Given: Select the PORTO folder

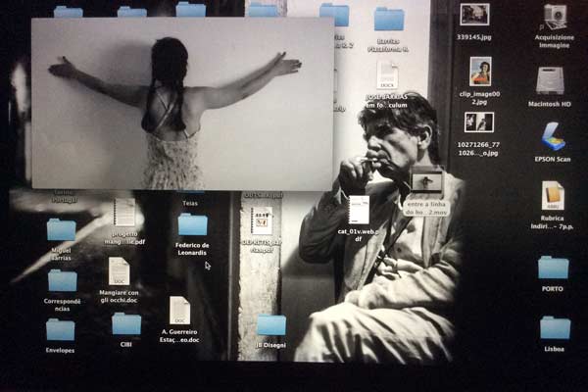Looking at the screenshot, I should tap(553, 268).
